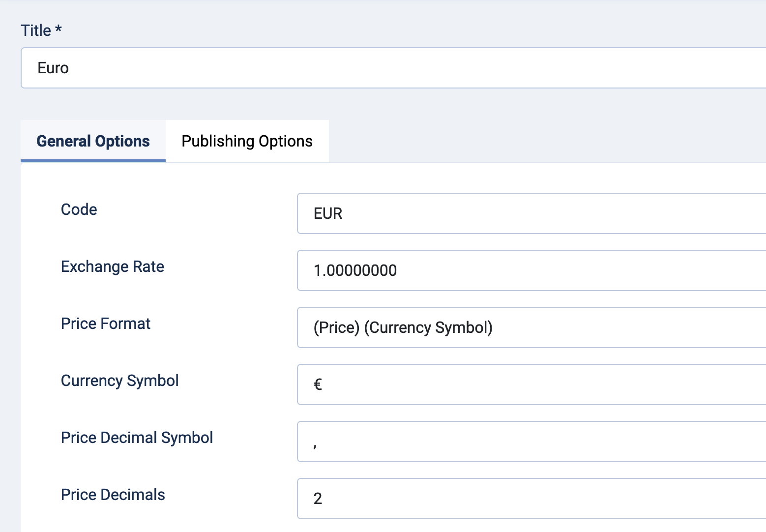Click the Price Decimals input field

pos(531,499)
